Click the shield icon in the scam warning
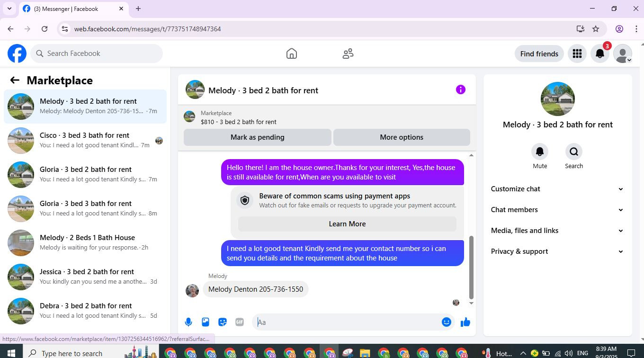The width and height of the screenshot is (644, 358). (x=245, y=201)
